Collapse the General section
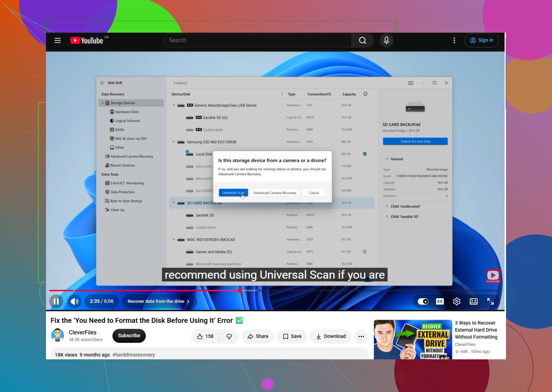The image size is (552, 392). (387, 159)
